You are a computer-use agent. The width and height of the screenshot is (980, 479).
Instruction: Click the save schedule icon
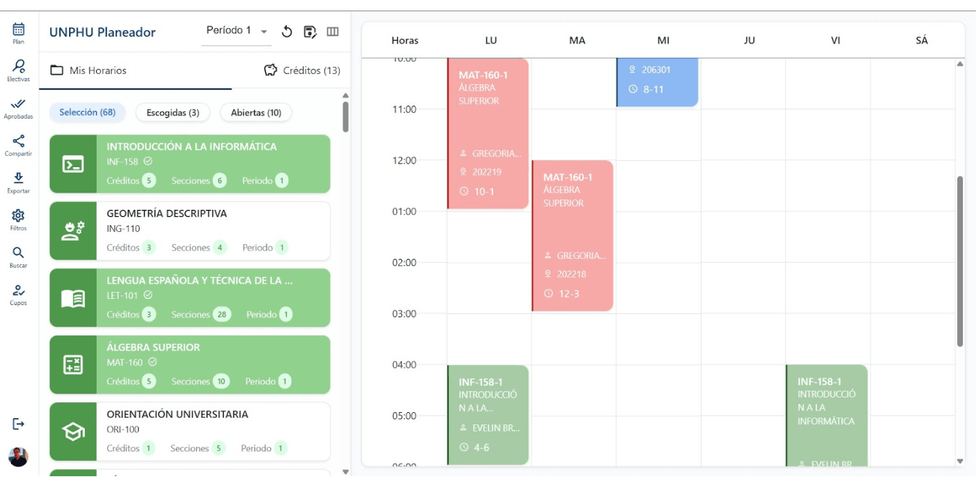tap(310, 32)
